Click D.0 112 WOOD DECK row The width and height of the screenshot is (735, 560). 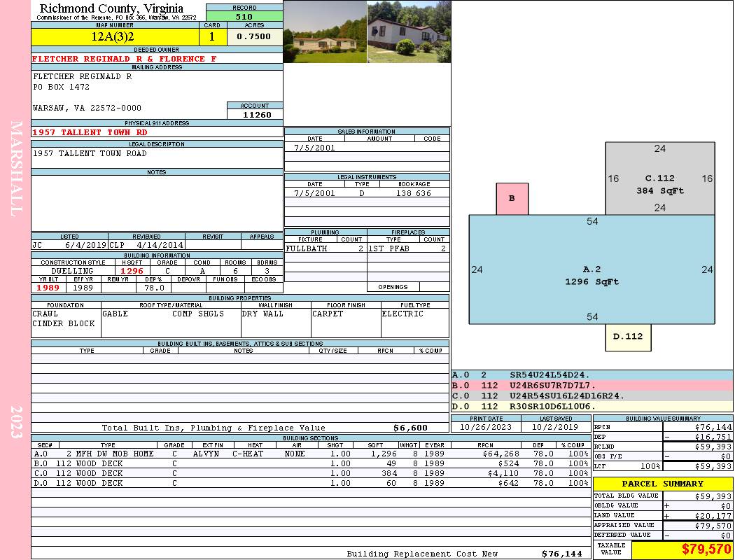pos(310,483)
